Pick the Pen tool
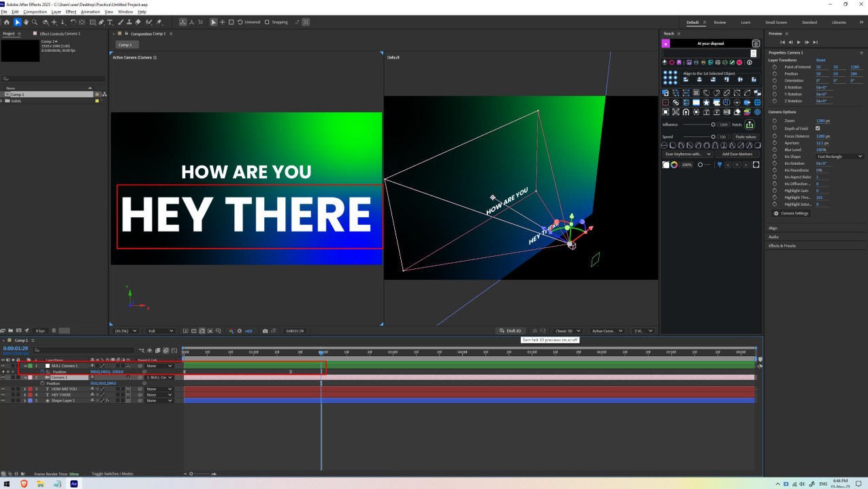This screenshot has width=868, height=489. pyautogui.click(x=101, y=22)
